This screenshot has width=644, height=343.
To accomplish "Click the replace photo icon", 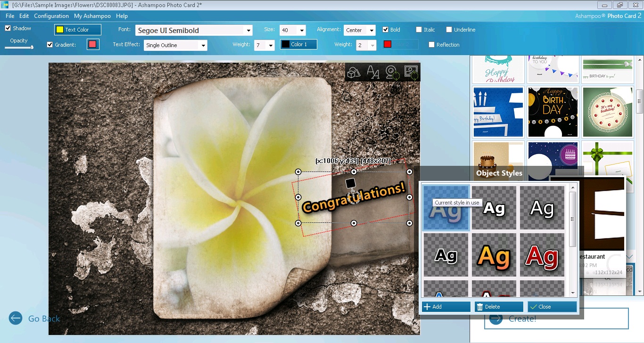I will pos(411,73).
